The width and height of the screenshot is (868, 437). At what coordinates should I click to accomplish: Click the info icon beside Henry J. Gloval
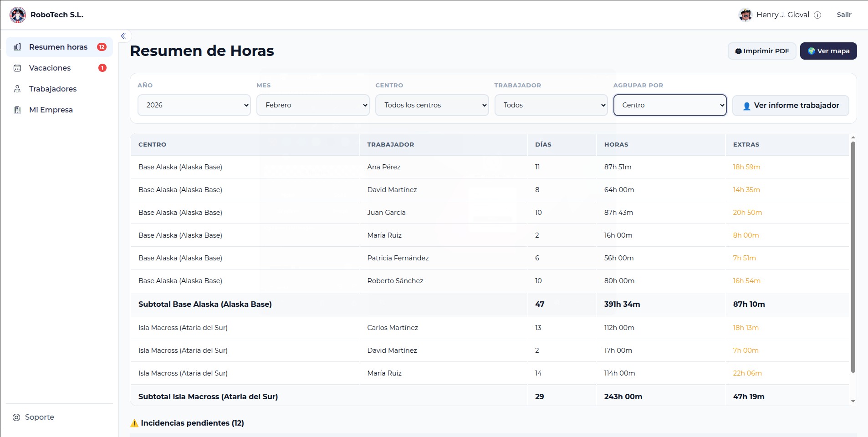coord(817,15)
